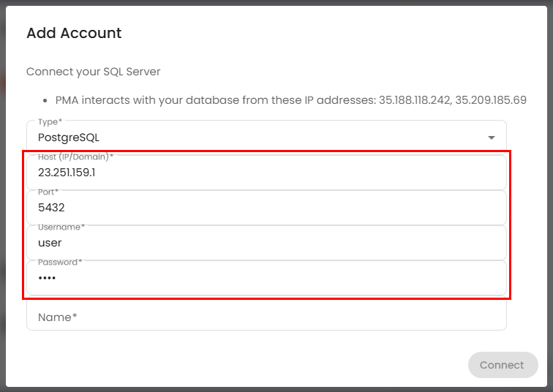The height and width of the screenshot is (392, 553).
Task: Click the Type* field label
Action: tap(50, 121)
